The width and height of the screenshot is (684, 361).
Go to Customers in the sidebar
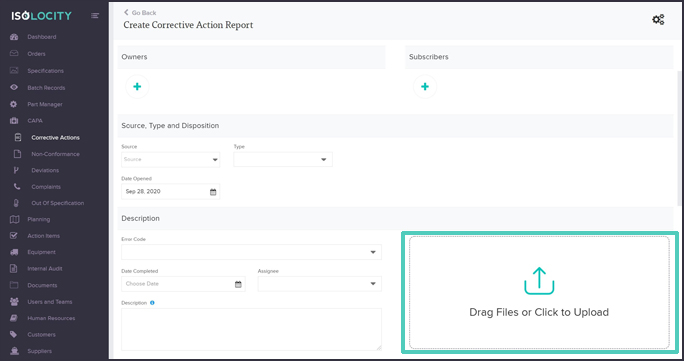41,335
